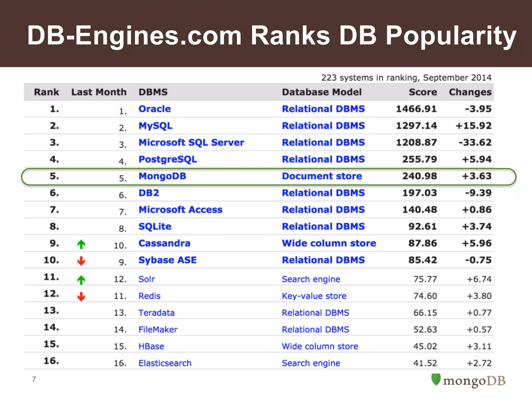Viewport: 532px width, 399px height.
Task: Click the Score column header
Action: (423, 92)
